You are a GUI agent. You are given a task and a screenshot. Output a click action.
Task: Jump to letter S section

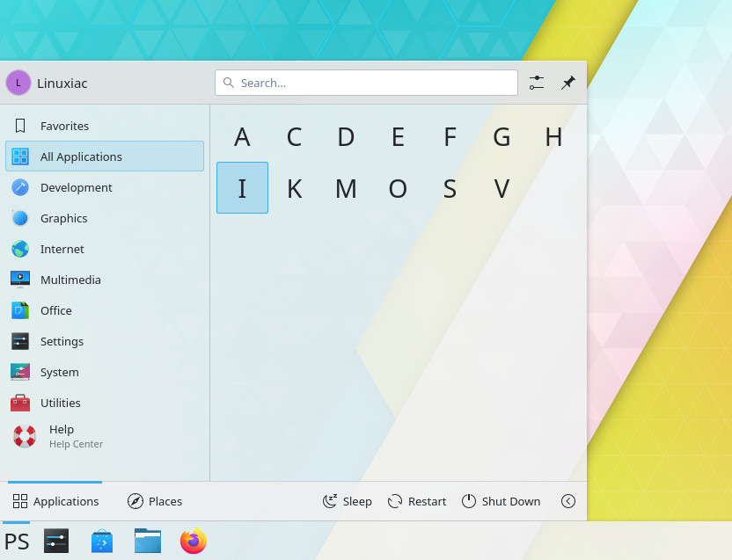(x=450, y=188)
